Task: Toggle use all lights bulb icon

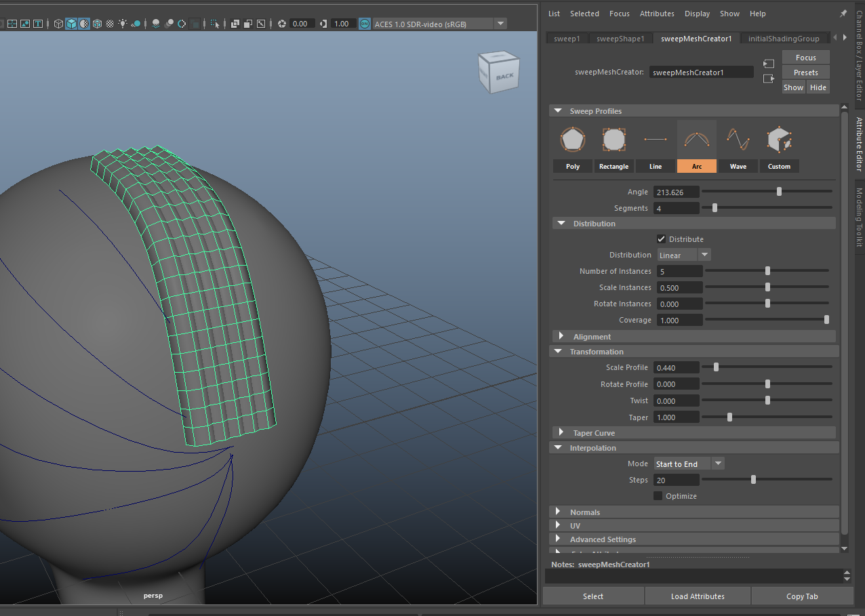Action: click(x=123, y=24)
